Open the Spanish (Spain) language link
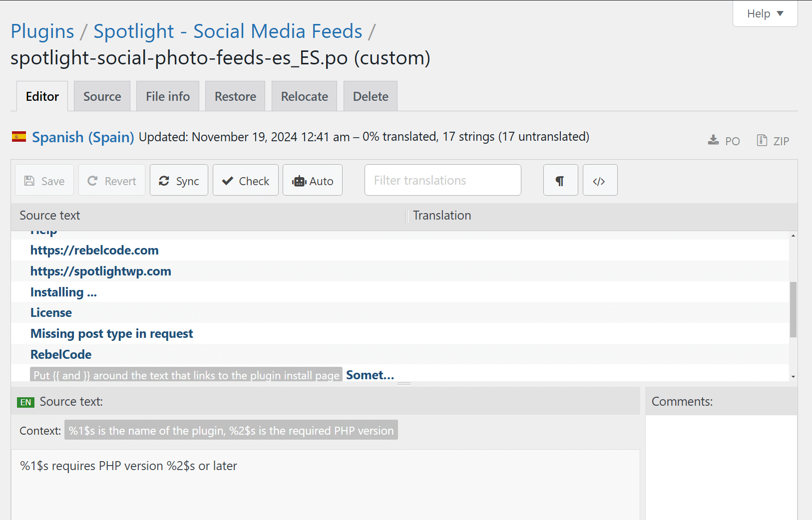The image size is (812, 520). point(83,137)
